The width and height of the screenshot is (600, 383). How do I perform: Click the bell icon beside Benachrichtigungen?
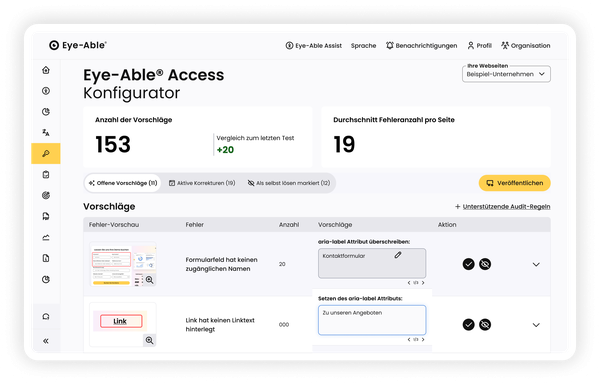[390, 46]
